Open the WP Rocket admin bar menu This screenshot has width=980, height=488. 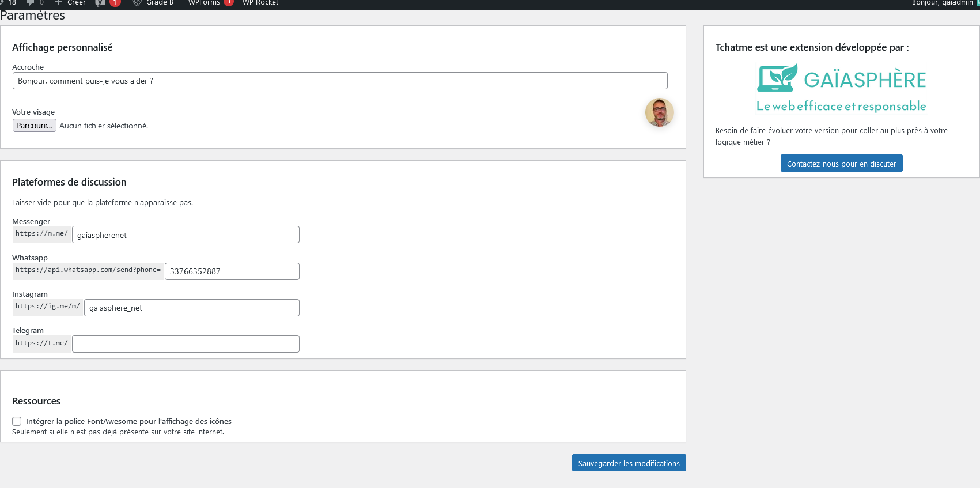260,3
